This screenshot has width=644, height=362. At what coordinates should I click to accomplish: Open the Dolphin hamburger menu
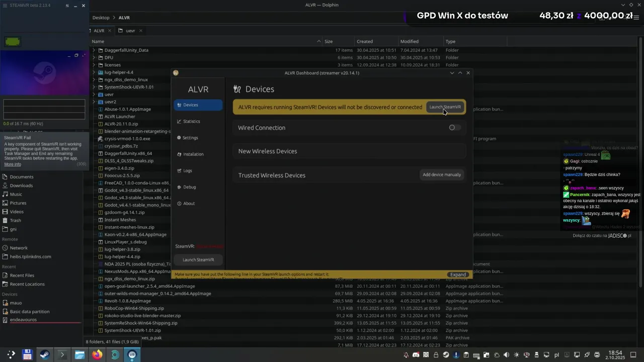pyautogui.click(x=636, y=17)
